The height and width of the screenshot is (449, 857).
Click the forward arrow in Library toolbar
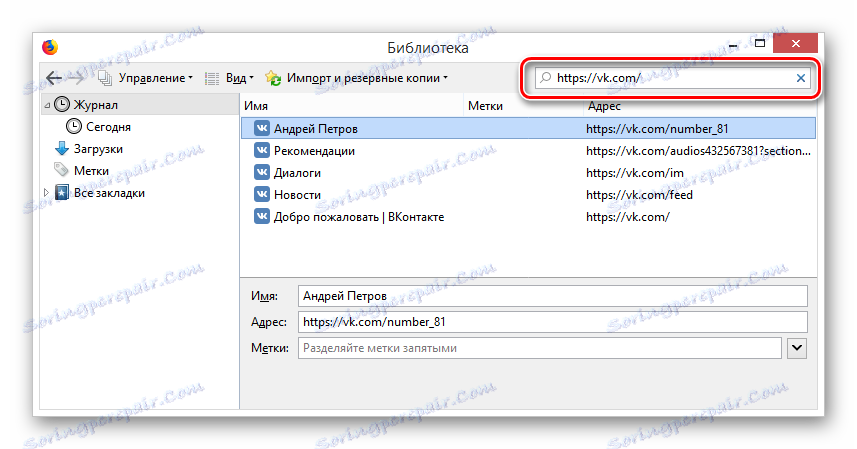pos(75,78)
